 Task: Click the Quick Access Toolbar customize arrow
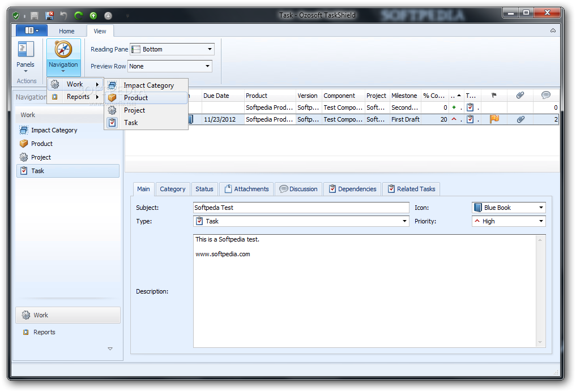(127, 16)
